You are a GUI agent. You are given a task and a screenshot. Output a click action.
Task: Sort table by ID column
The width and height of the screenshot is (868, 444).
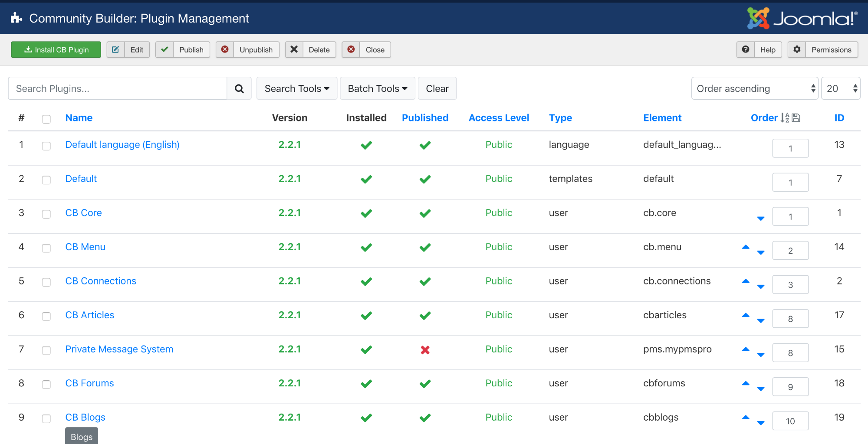point(839,118)
